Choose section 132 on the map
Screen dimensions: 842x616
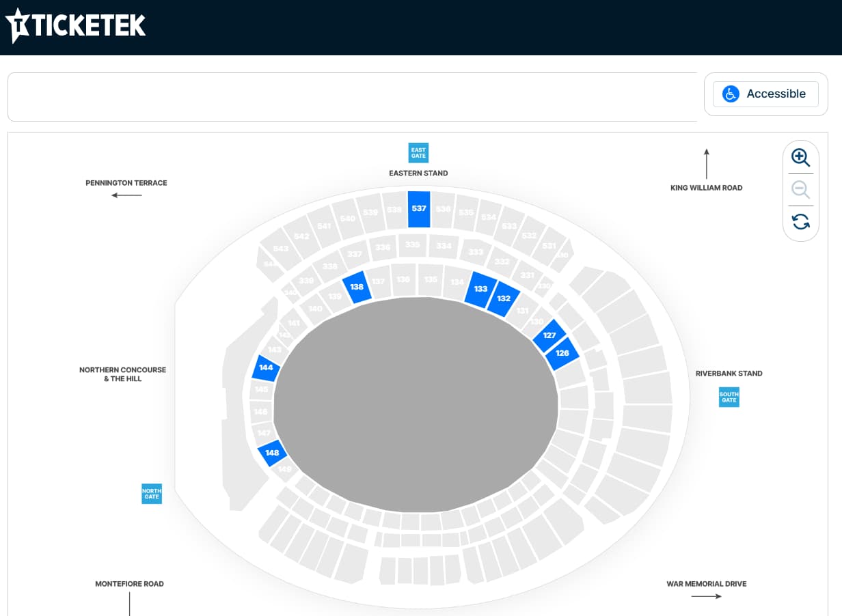503,298
